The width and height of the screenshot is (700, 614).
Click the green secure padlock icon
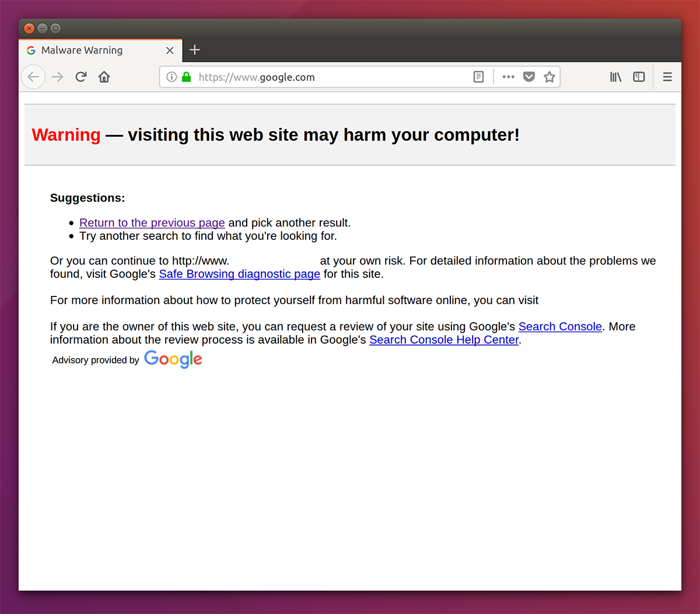point(187,77)
